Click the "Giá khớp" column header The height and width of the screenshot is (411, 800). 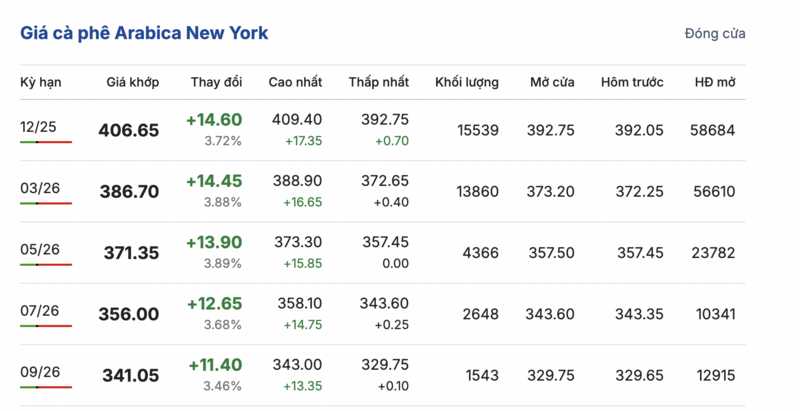click(x=132, y=82)
